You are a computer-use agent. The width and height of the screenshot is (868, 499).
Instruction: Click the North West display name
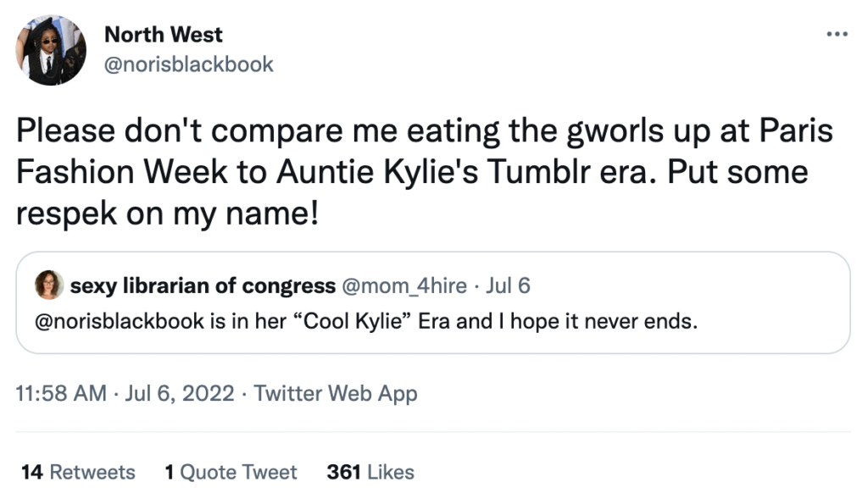pos(163,35)
